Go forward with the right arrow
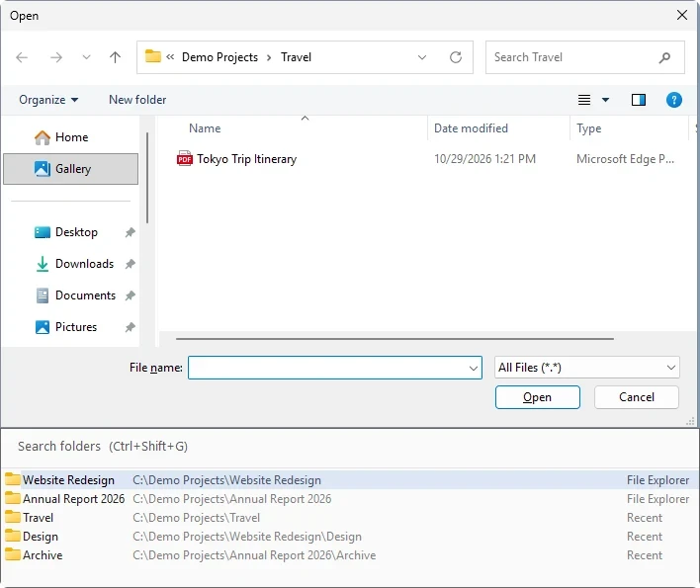This screenshot has height=588, width=700. click(x=56, y=57)
